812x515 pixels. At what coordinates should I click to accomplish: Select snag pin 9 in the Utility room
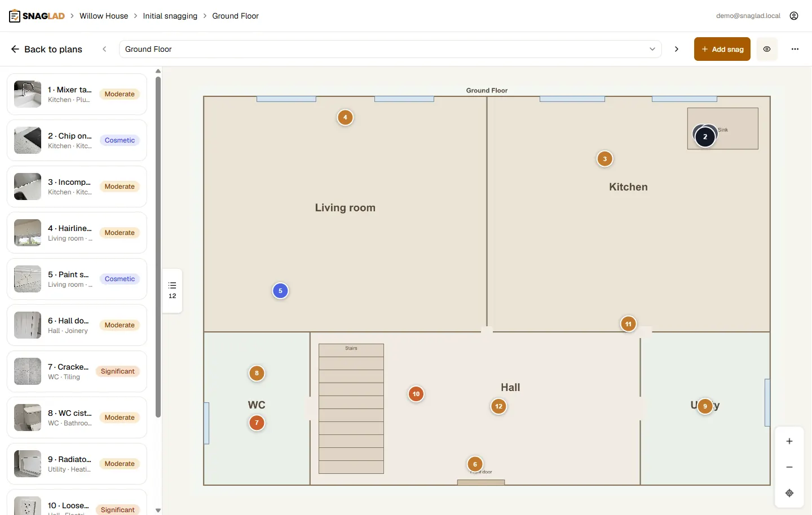coord(705,406)
